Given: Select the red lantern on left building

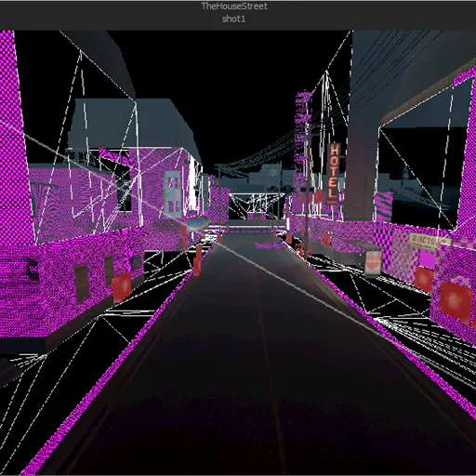Looking at the screenshot, I should click(x=122, y=286).
